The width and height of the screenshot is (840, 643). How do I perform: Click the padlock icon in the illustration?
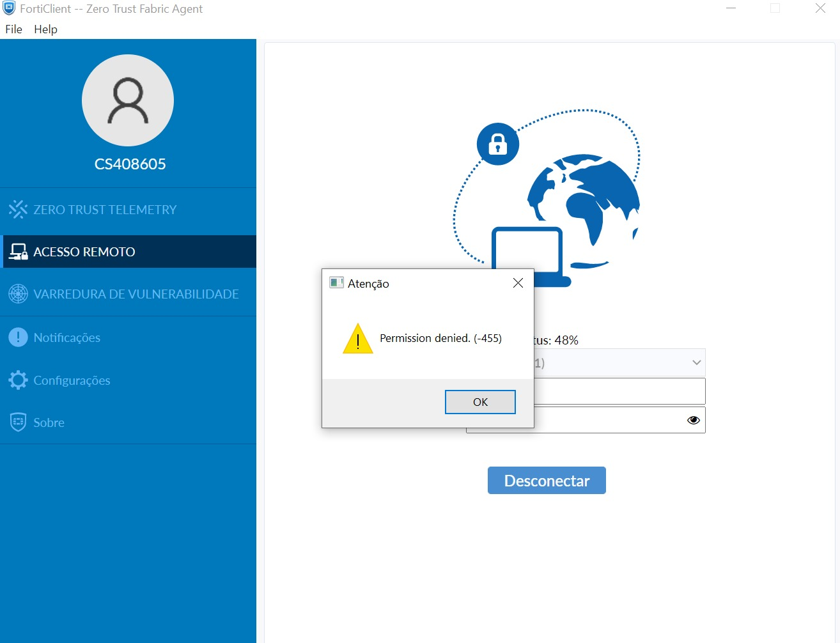[498, 144]
